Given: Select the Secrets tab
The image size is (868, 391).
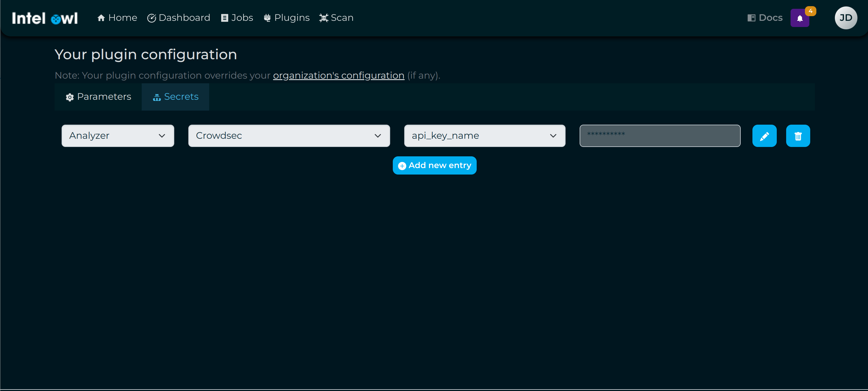Looking at the screenshot, I should tap(175, 97).
